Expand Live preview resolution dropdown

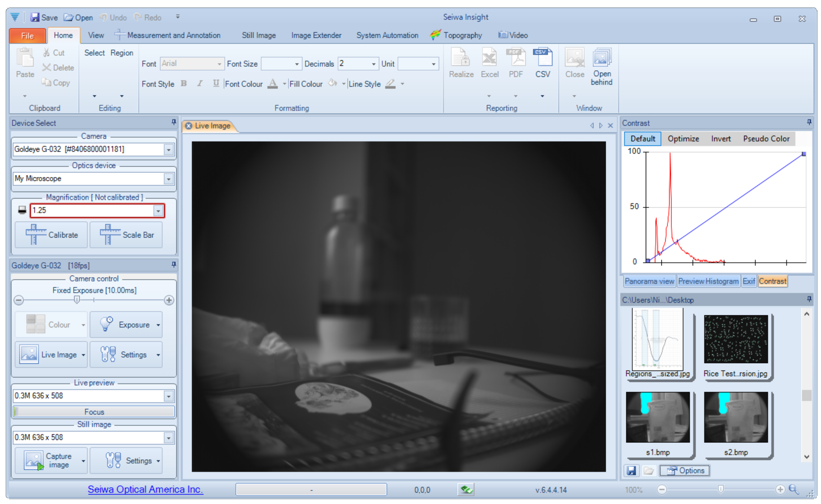[169, 396]
